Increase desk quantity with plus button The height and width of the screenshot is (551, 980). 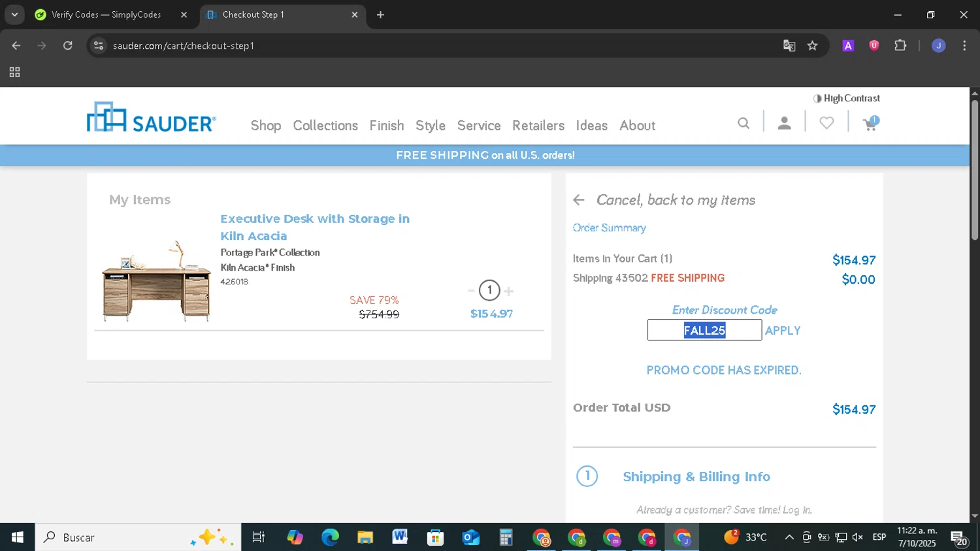[x=509, y=291]
